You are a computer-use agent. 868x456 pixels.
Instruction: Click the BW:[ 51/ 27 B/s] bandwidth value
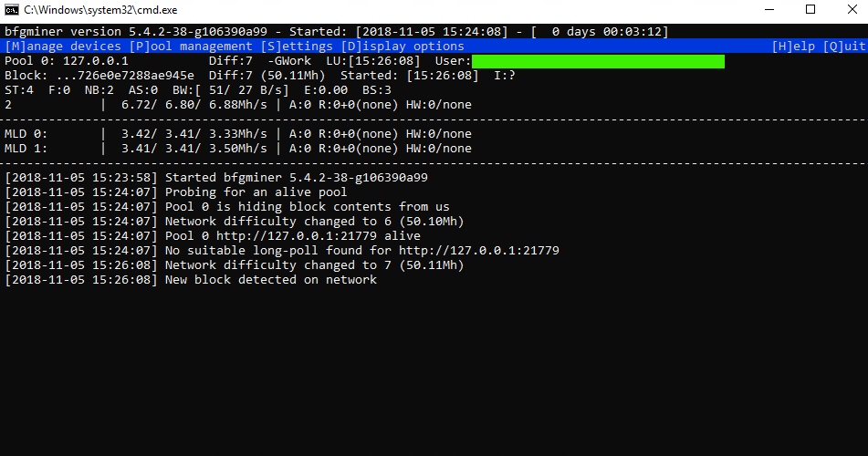[230, 89]
